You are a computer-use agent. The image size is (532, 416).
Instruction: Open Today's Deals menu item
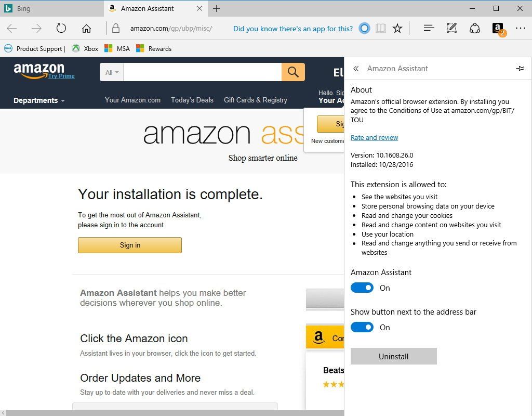coord(192,100)
